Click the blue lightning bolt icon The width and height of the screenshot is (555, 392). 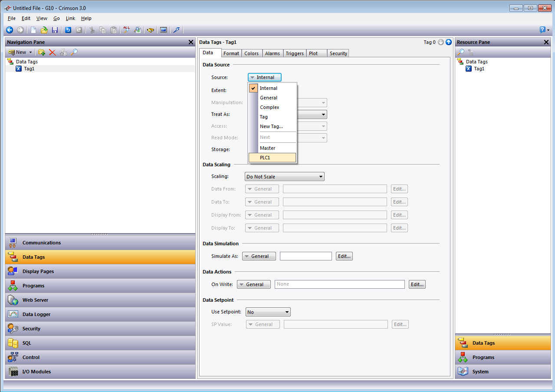(x=176, y=30)
